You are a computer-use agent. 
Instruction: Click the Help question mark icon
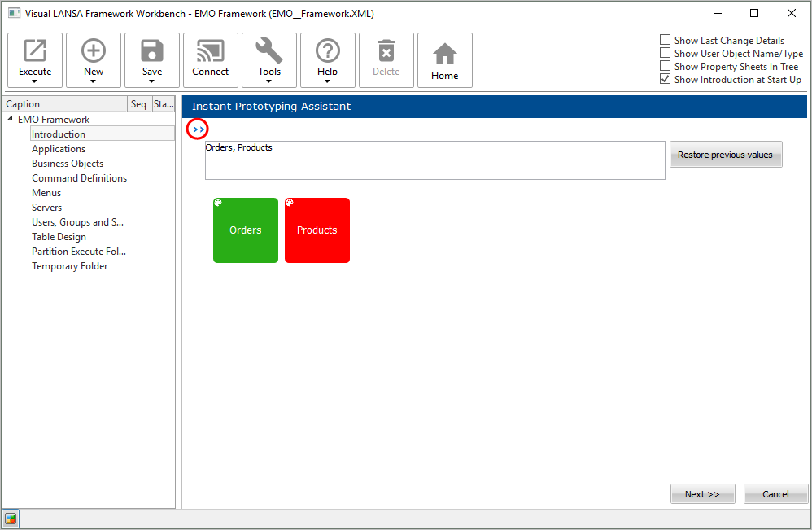click(x=327, y=50)
